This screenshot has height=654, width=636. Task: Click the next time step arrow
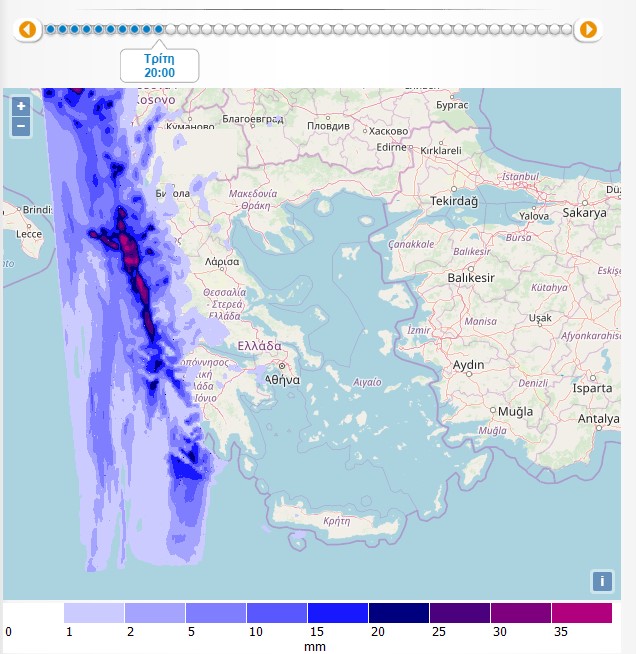coord(588,30)
